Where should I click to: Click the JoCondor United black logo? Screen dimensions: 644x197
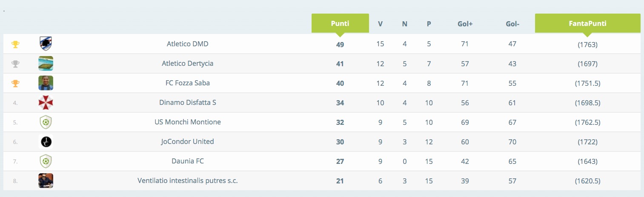[46, 141]
